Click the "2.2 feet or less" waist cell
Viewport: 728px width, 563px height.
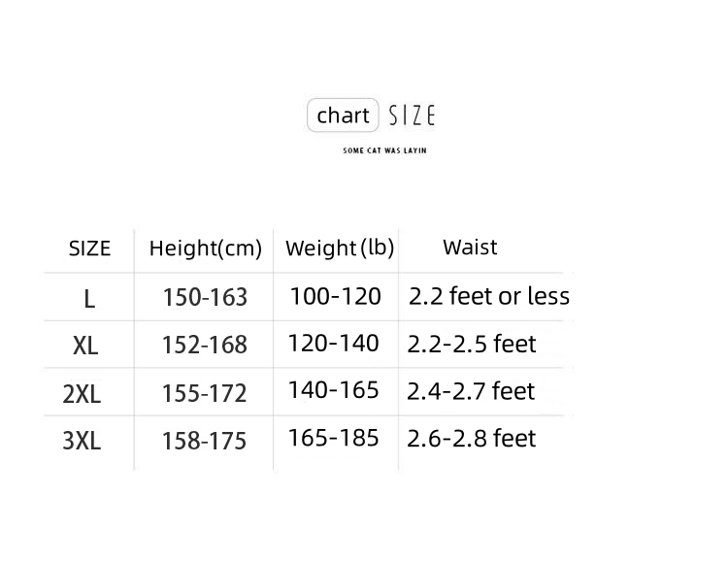coord(489,296)
